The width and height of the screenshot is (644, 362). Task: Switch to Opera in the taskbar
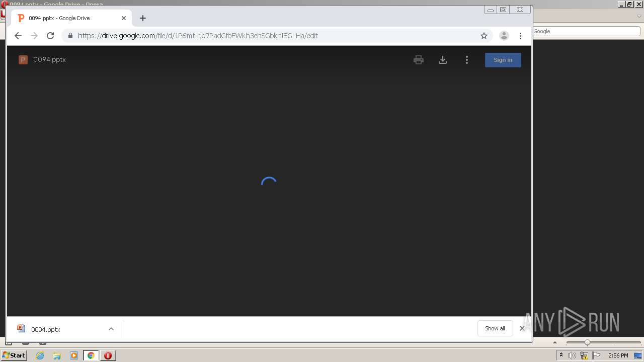pos(108,355)
